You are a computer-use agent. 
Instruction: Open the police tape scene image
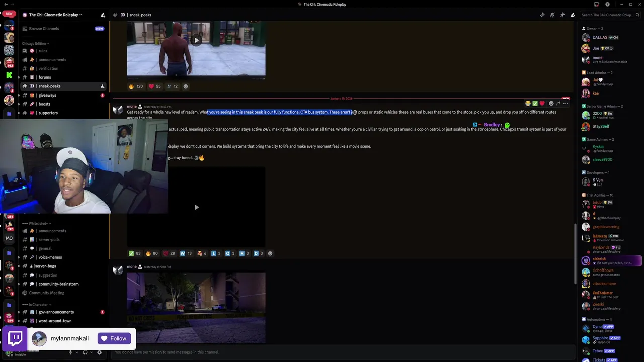click(196, 308)
